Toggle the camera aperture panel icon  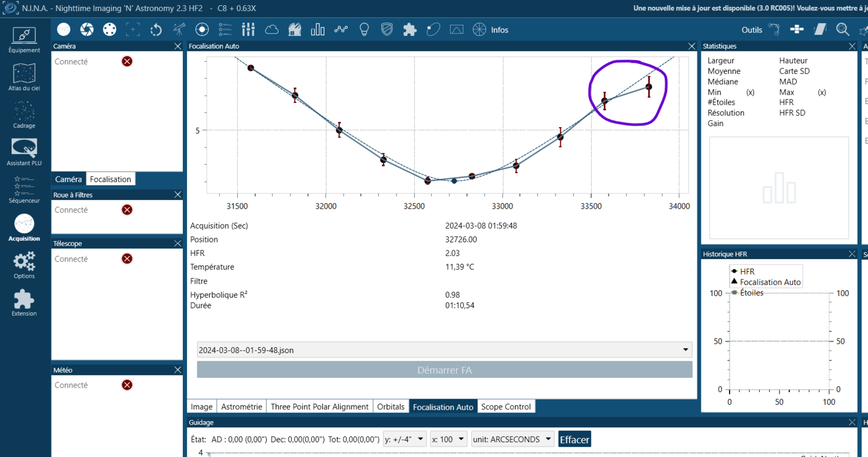(x=87, y=30)
